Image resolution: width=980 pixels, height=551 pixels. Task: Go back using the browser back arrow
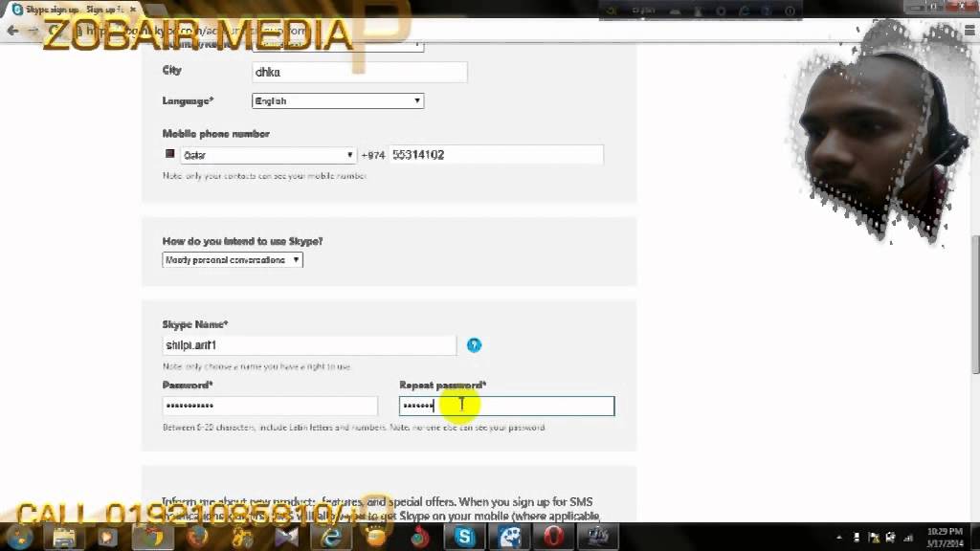(x=12, y=31)
